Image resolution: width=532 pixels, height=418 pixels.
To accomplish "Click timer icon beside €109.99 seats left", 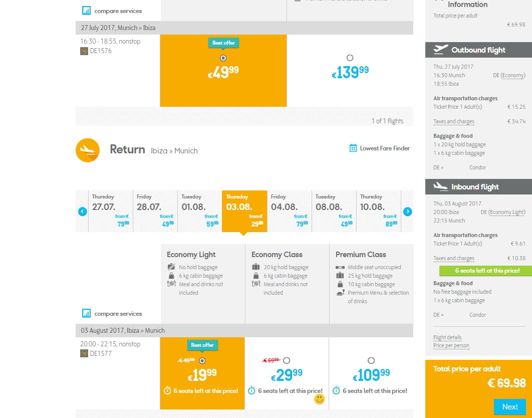I will [336, 390].
